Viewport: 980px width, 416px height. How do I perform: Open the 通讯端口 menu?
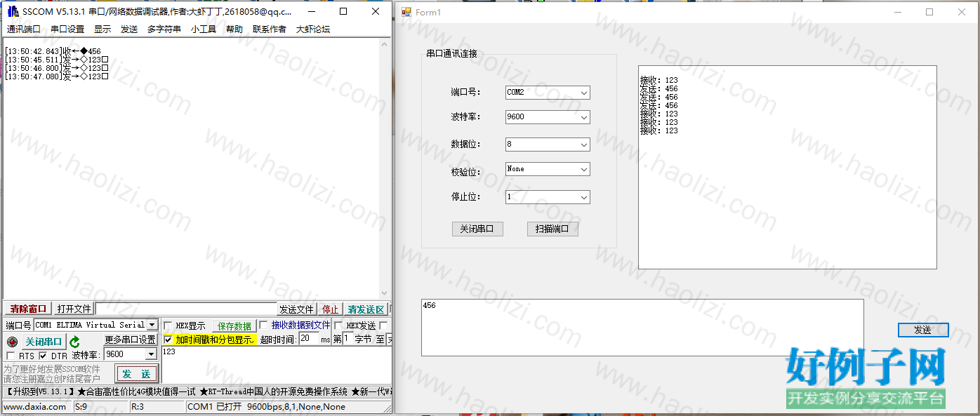(x=24, y=29)
